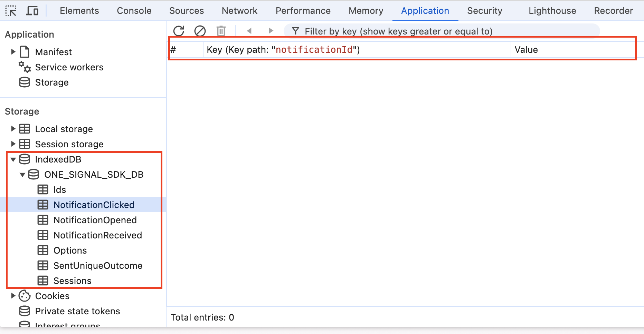Click the NotificationReceived table icon
Screen dimensions: 644x334
(x=43, y=235)
